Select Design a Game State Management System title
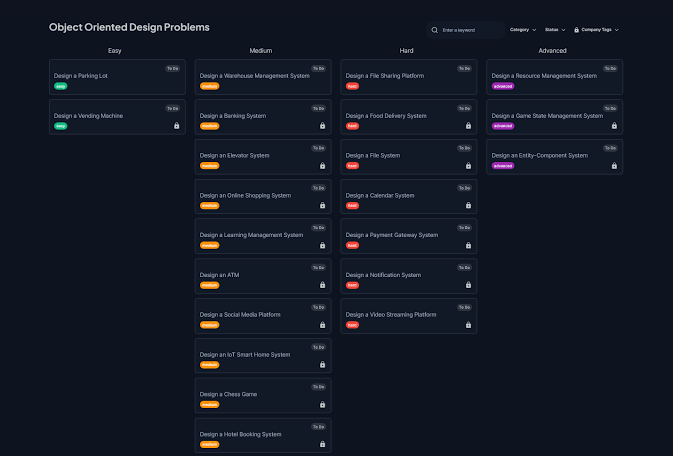Viewport: 673px width, 456px height. coord(547,116)
